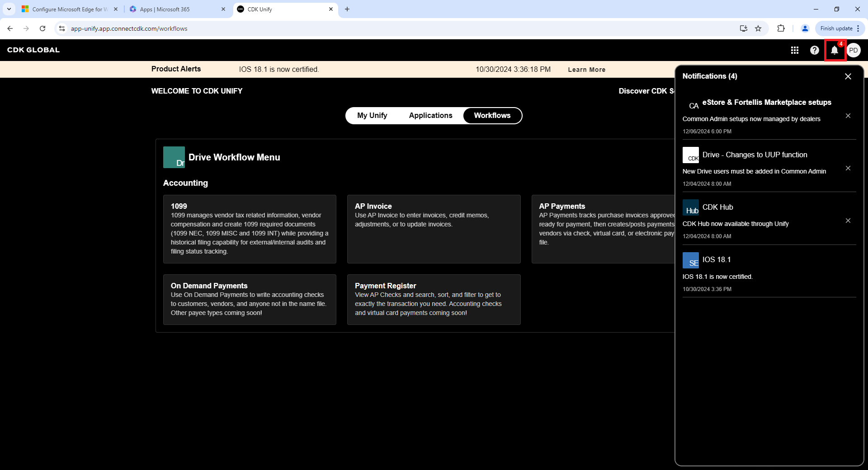Click the CDK icon on Drive notification
Viewport: 868px width, 470px height.
[691, 155]
